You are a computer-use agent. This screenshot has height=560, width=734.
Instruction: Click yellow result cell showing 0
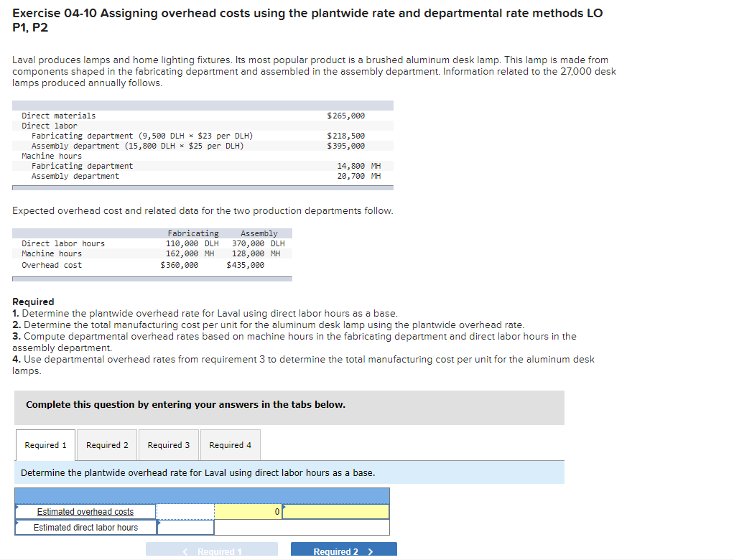click(248, 512)
